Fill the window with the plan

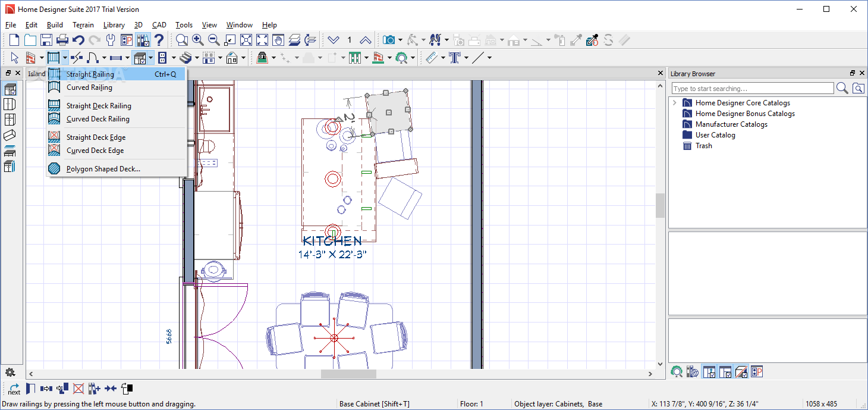click(x=246, y=40)
